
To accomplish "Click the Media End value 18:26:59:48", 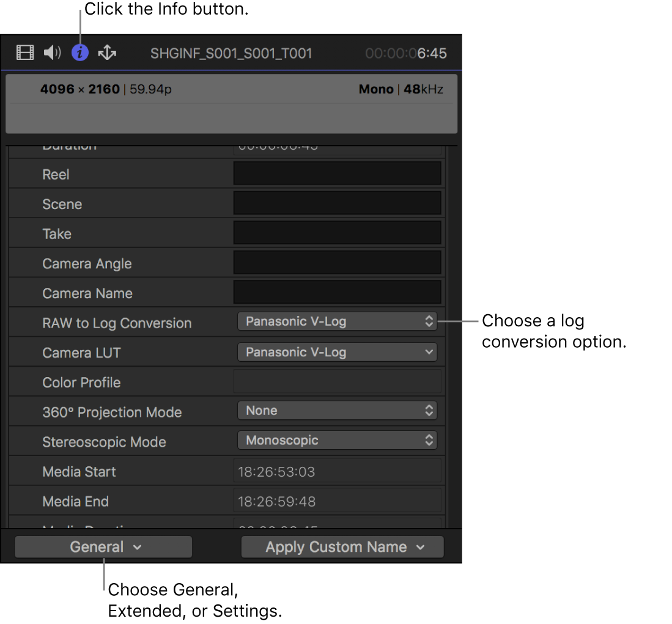I will (x=277, y=502).
